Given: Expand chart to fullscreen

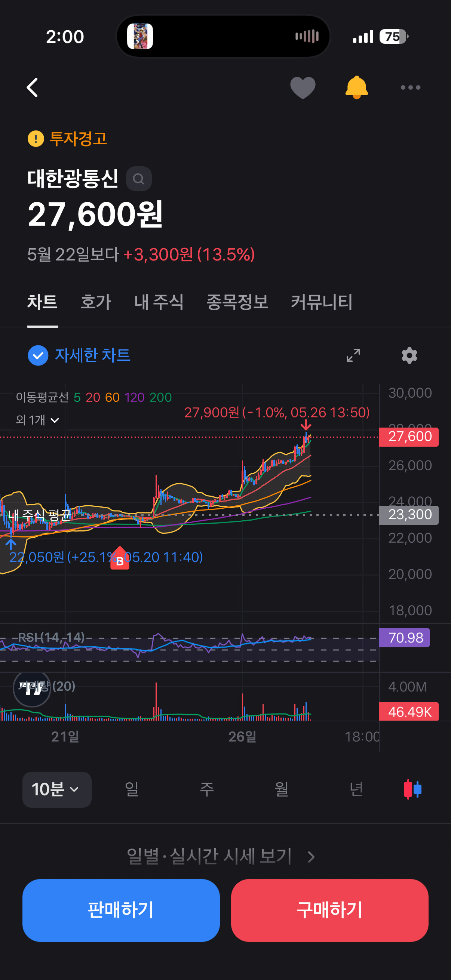Looking at the screenshot, I should click(x=353, y=355).
